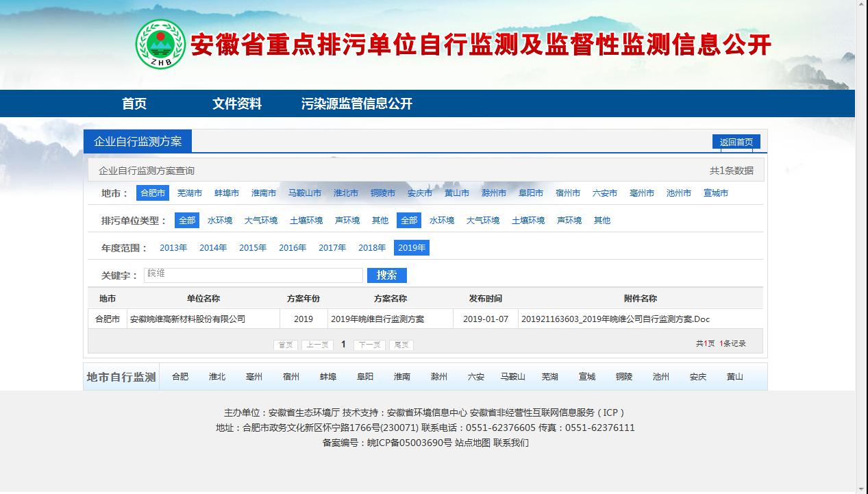Open the 文件资料 navigation menu item

click(238, 103)
